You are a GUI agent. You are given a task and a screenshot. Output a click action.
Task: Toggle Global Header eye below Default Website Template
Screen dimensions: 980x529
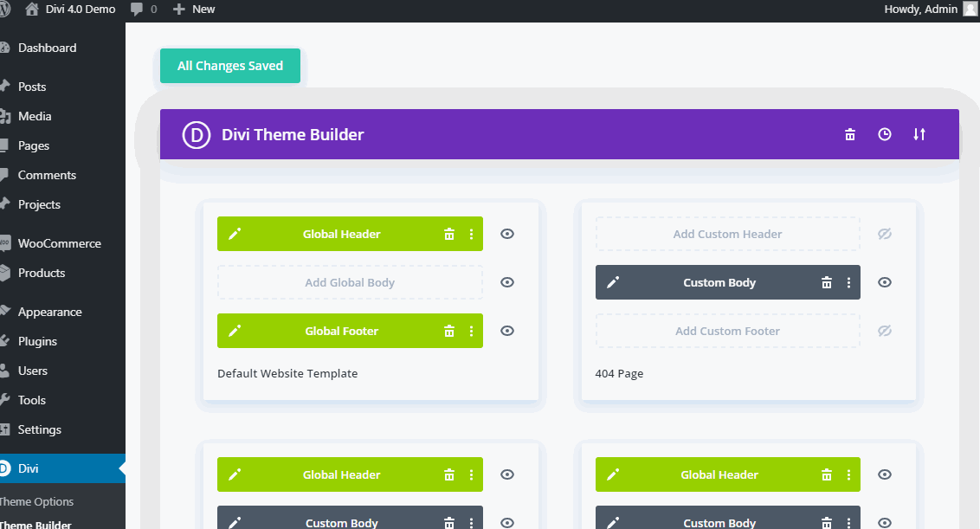(x=506, y=474)
